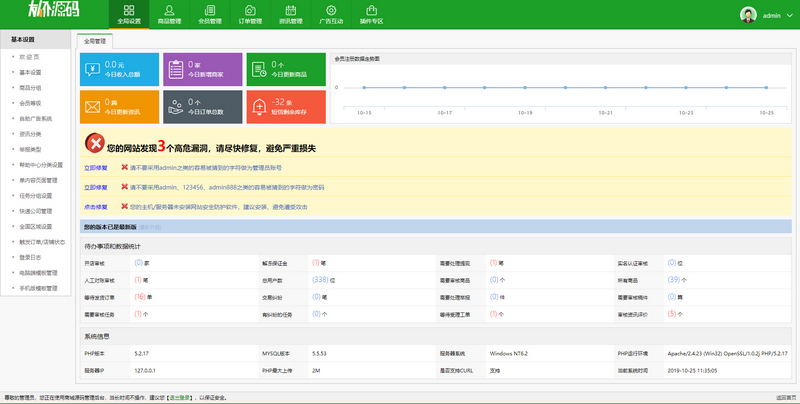Click the system time 2019-10-25 11:35:05
The image size is (800, 404).
click(692, 370)
